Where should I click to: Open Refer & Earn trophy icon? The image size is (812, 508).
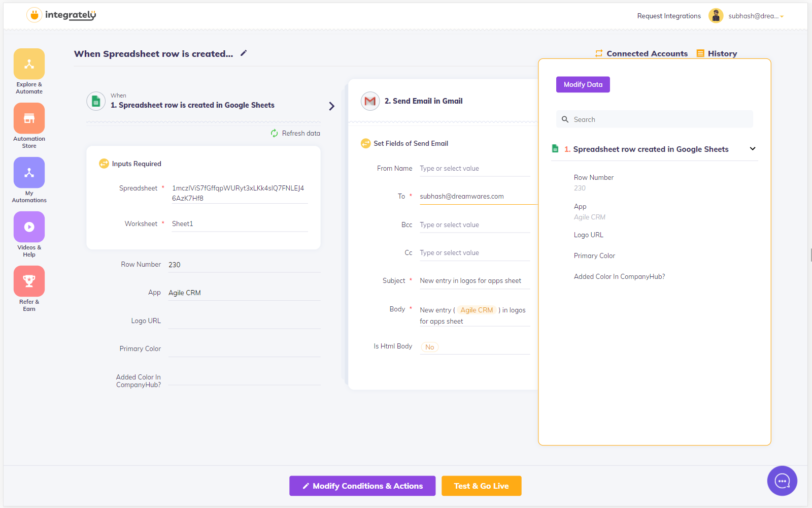29,281
